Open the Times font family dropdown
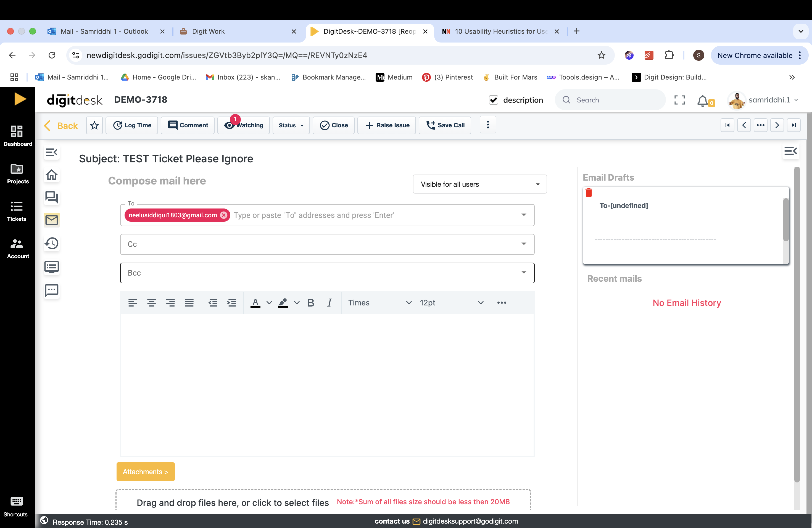The width and height of the screenshot is (812, 528). pyautogui.click(x=379, y=303)
